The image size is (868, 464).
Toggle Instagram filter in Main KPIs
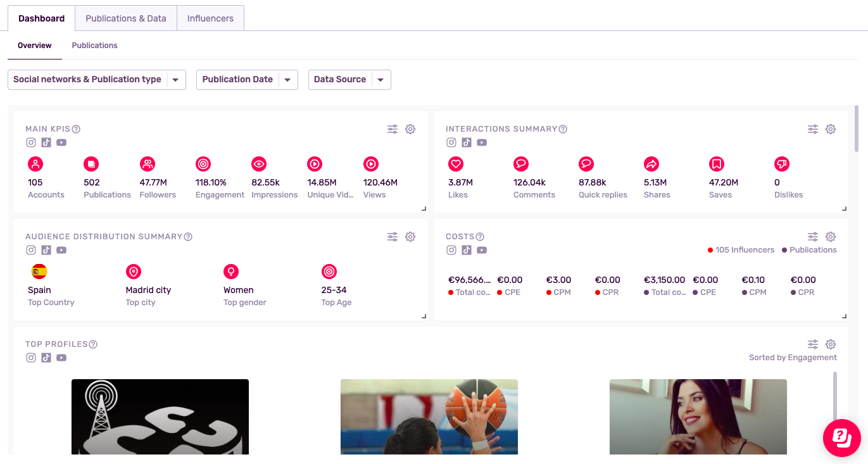31,142
